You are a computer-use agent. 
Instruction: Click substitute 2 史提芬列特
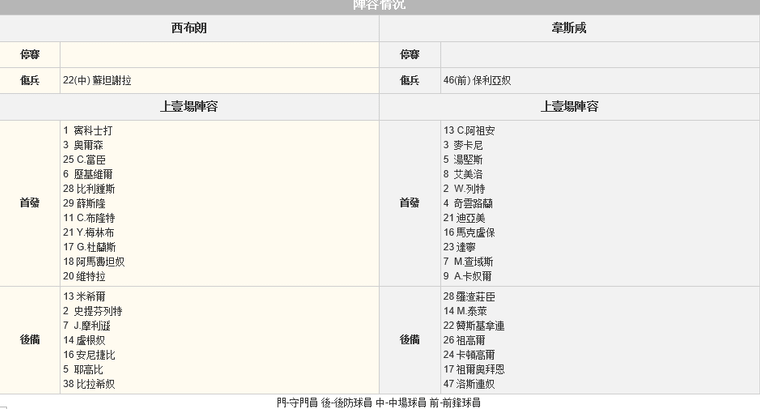pyautogui.click(x=93, y=311)
